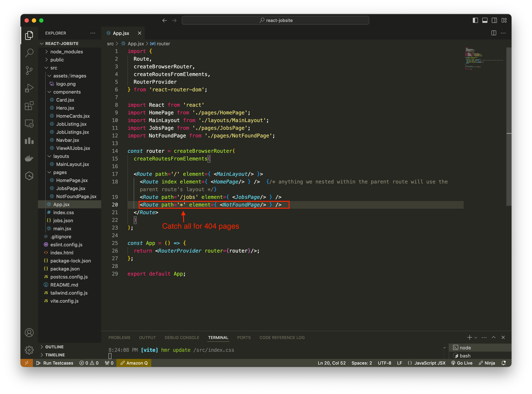Open jobs.json file
The image size is (532, 394).
pyautogui.click(x=70, y=221)
